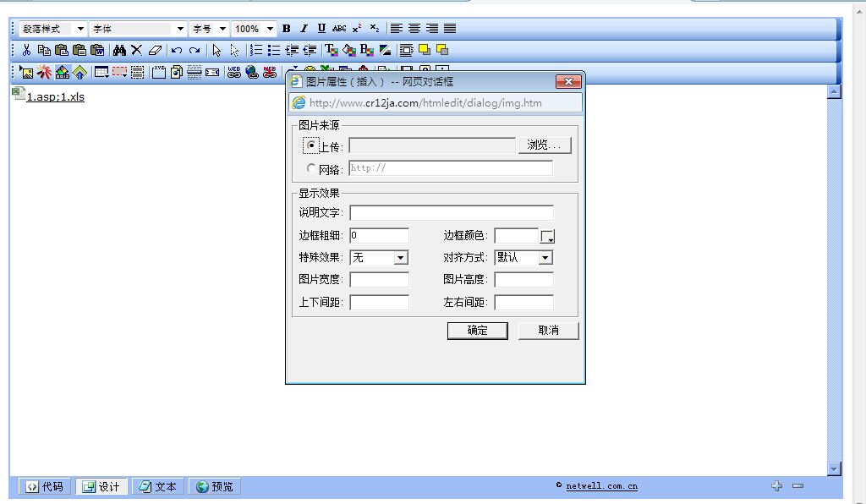This screenshot has width=866, height=504.
Task: Open the table menu dropdown icon
Action: tap(101, 72)
